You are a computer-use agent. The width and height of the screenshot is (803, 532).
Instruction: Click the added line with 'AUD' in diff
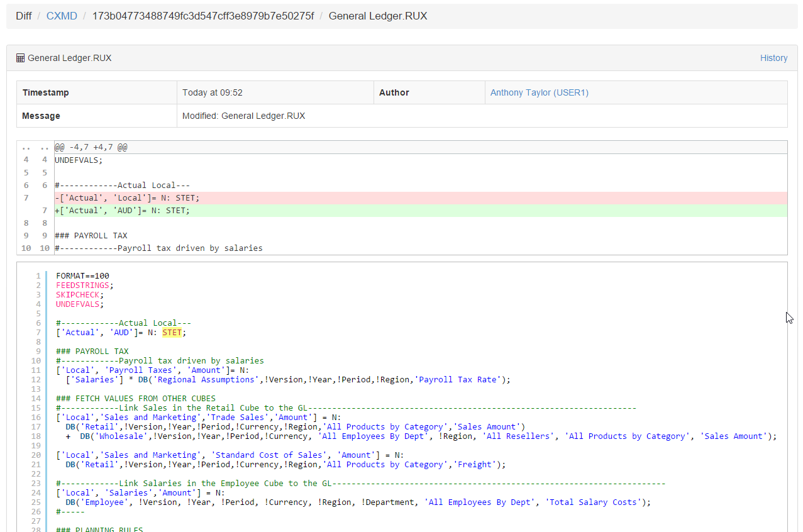(421, 210)
